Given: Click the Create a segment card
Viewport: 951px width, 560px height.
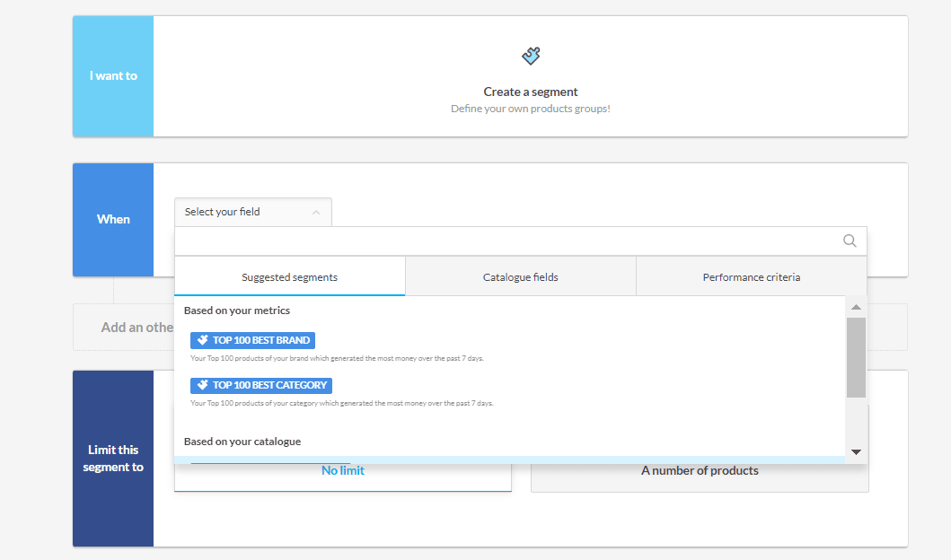Looking at the screenshot, I should point(531,76).
